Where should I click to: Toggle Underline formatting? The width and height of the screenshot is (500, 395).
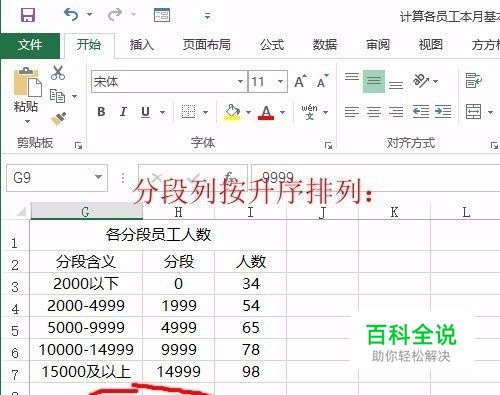tap(145, 112)
